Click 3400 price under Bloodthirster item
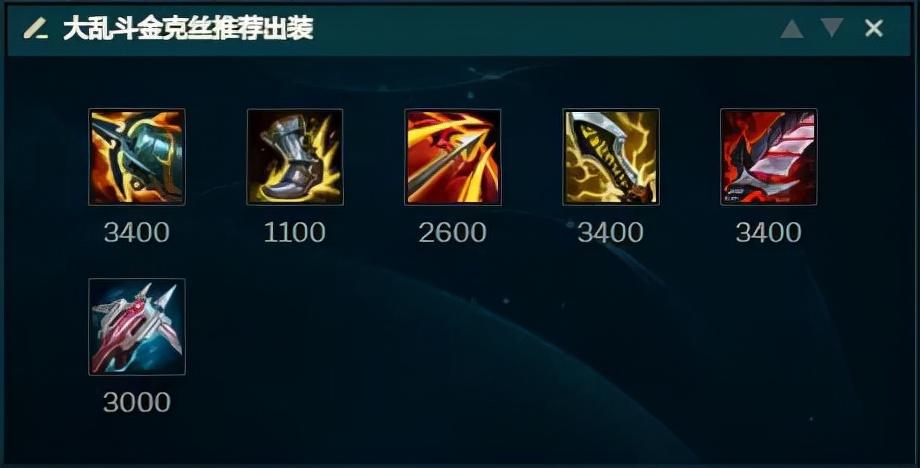Image resolution: width=920 pixels, height=468 pixels. coord(769,232)
